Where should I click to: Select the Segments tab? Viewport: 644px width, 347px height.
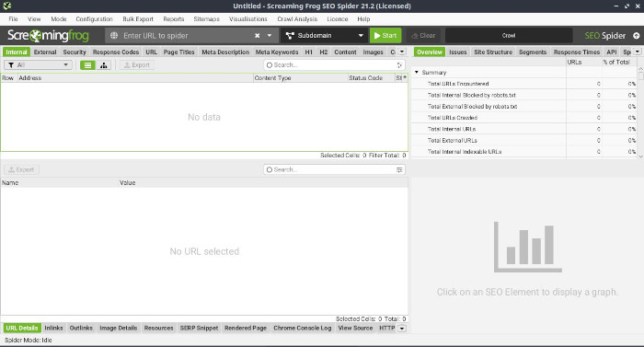[x=533, y=52]
